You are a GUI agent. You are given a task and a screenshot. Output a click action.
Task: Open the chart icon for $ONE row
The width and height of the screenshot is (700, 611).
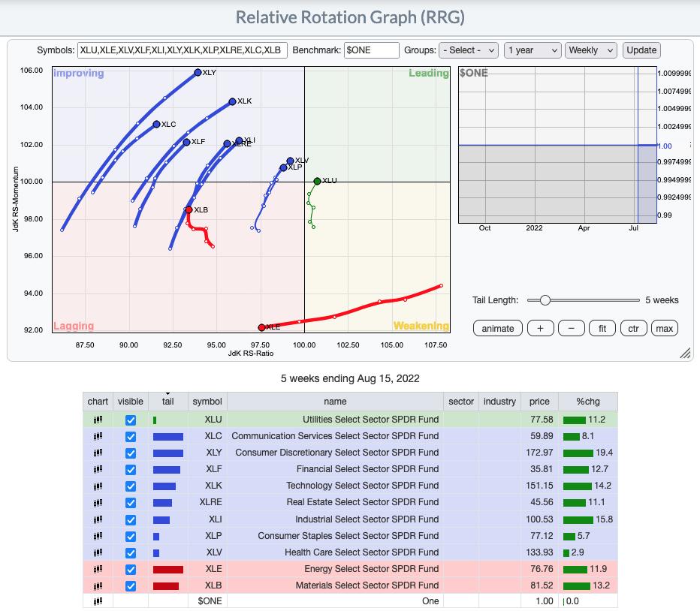coord(98,601)
